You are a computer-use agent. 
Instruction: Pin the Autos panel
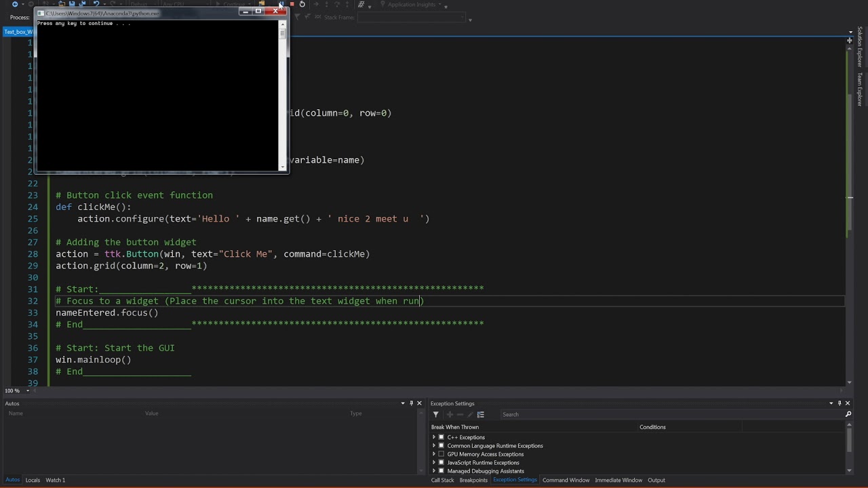tap(411, 403)
